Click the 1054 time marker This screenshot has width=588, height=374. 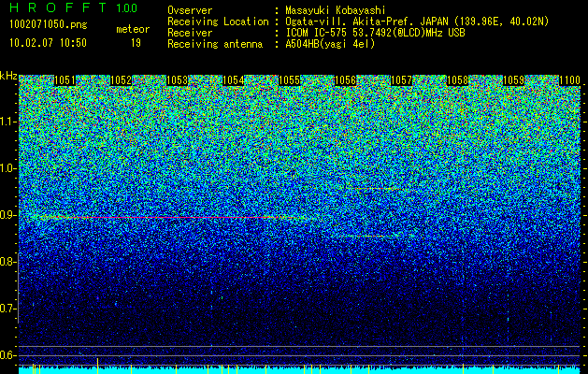pos(234,80)
